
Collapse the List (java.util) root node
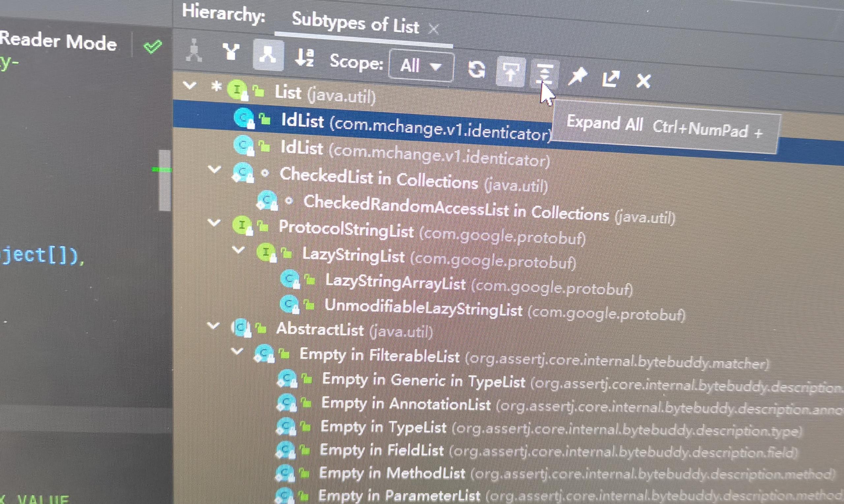(190, 85)
